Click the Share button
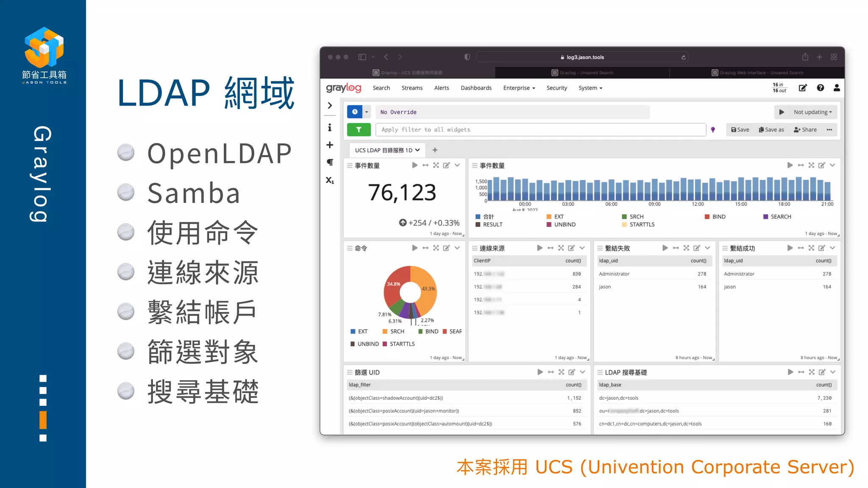The image size is (868, 488). [x=805, y=130]
